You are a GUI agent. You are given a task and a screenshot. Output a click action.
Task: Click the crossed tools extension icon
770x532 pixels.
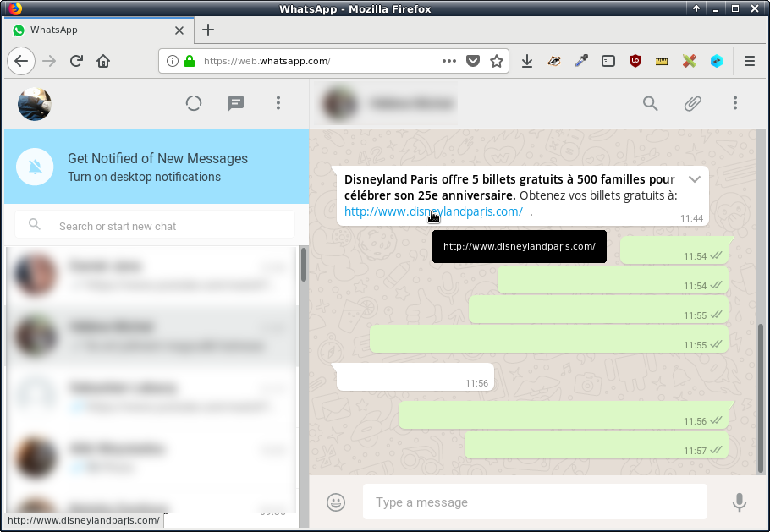690,61
